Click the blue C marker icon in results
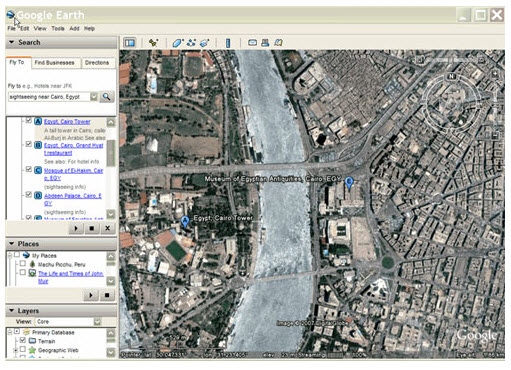Image resolution: width=511 pixels, height=370 pixels. coord(38,170)
